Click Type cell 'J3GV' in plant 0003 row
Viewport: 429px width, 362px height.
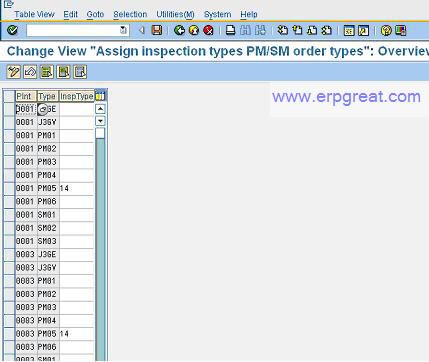tap(48, 268)
